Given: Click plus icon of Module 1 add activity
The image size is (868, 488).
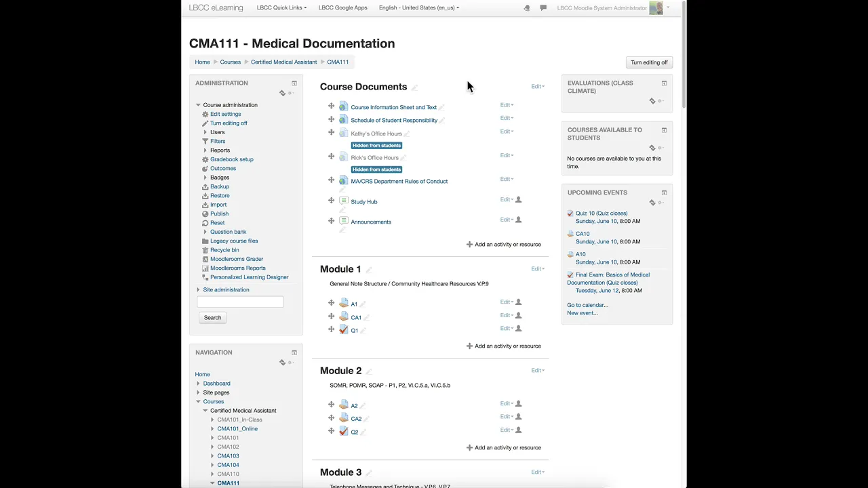Looking at the screenshot, I should pyautogui.click(x=469, y=346).
